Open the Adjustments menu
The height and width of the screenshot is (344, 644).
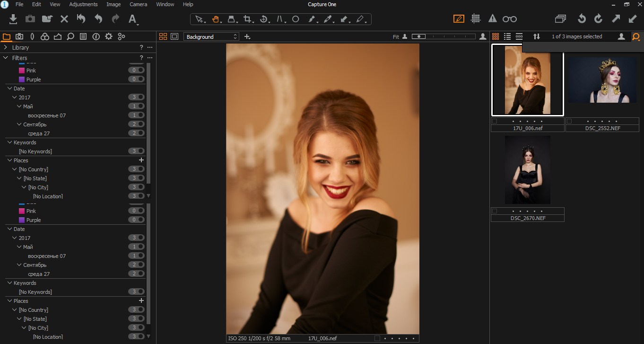click(x=83, y=4)
